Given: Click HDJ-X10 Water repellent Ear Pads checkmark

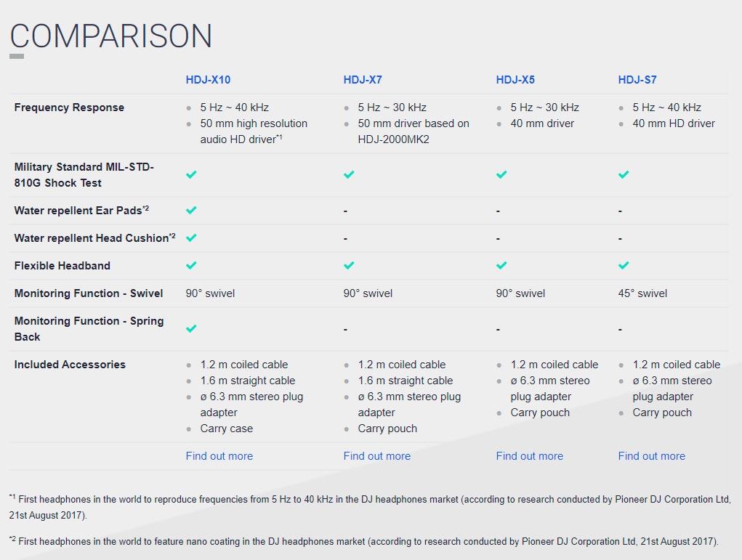Looking at the screenshot, I should 191,210.
